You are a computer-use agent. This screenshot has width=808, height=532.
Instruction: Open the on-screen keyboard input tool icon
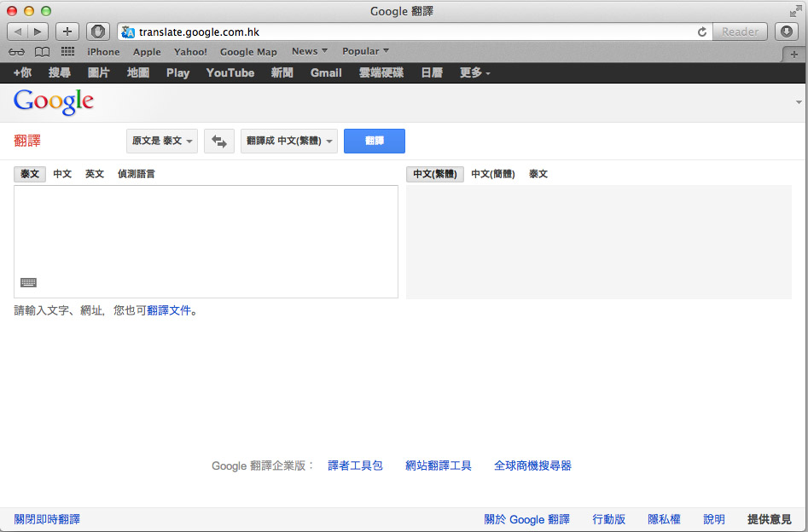click(x=28, y=282)
